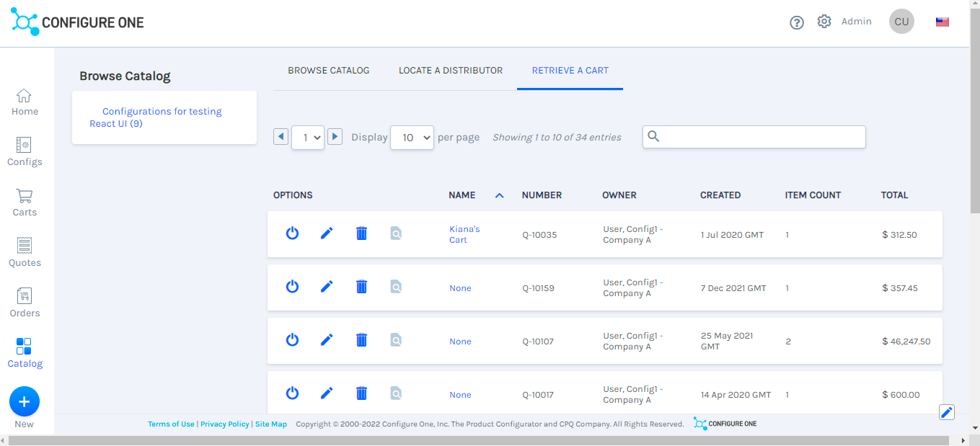Open Carts in the sidebar

[x=25, y=202]
